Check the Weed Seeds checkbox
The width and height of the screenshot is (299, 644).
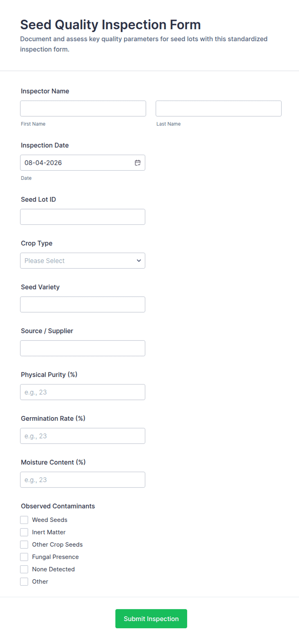tap(24, 520)
